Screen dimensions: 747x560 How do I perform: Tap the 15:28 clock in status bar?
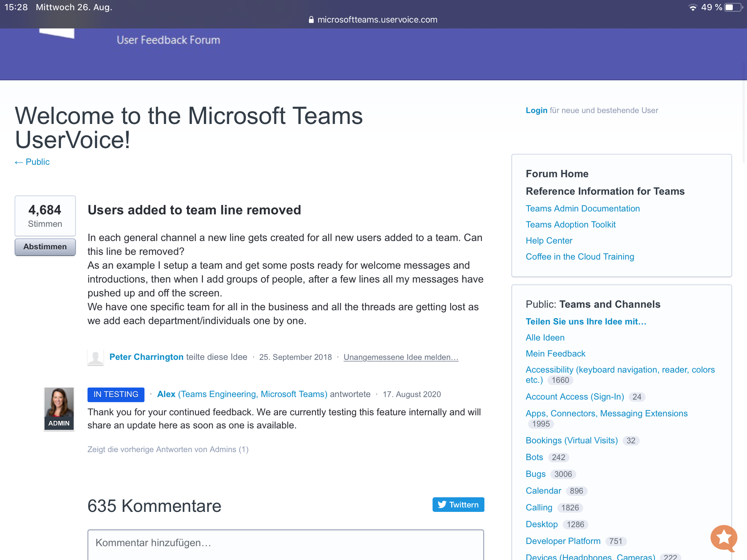(x=16, y=7)
